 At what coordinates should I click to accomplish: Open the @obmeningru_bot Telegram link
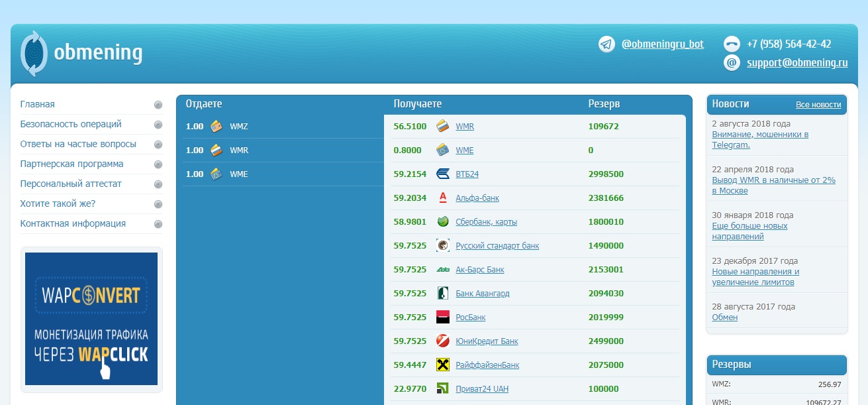662,44
